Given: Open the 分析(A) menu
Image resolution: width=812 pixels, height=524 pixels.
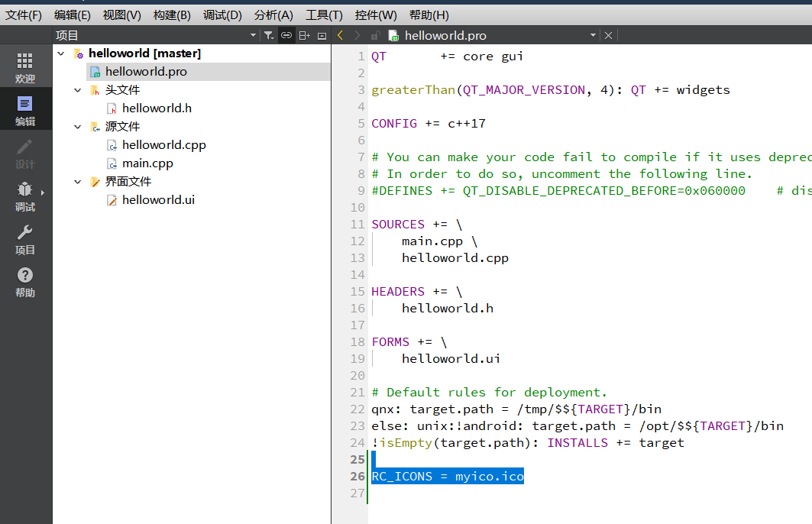Looking at the screenshot, I should [273, 15].
